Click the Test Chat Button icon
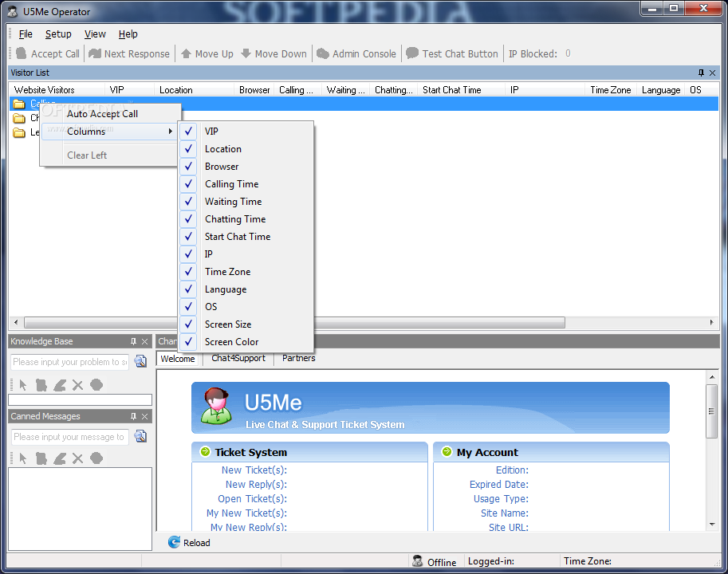Screen dimensions: 728x574 click(x=412, y=53)
